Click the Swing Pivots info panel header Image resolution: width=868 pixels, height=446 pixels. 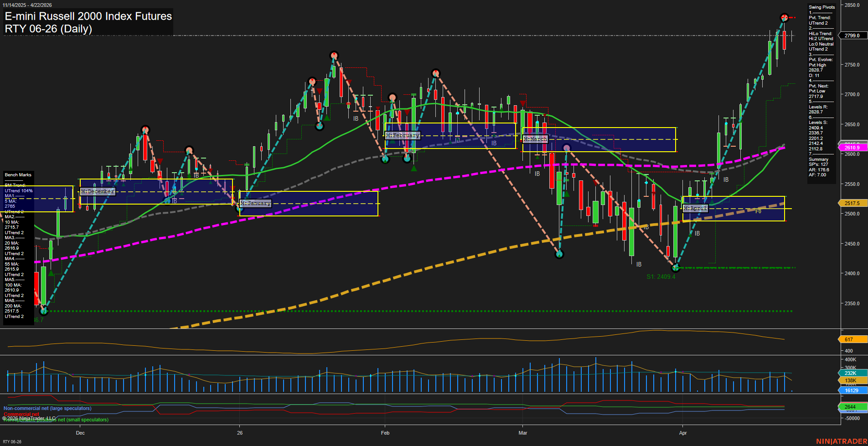[821, 7]
